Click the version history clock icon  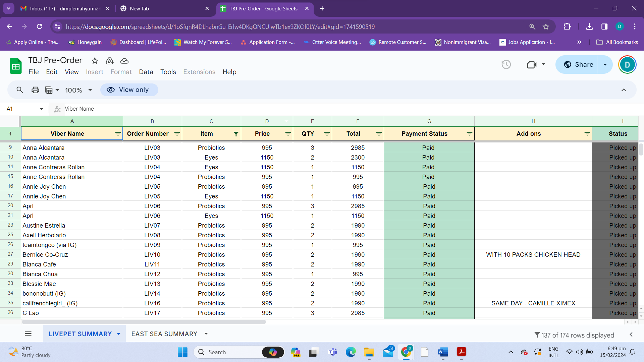tap(506, 64)
